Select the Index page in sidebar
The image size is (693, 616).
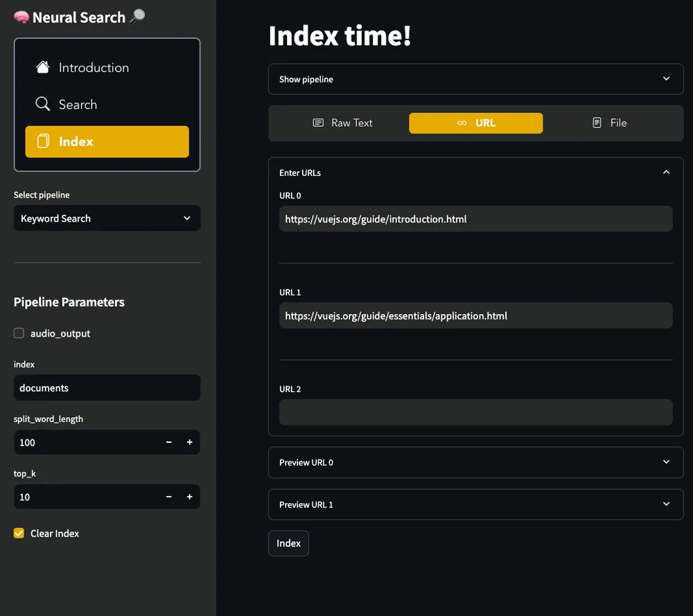pyautogui.click(x=107, y=142)
